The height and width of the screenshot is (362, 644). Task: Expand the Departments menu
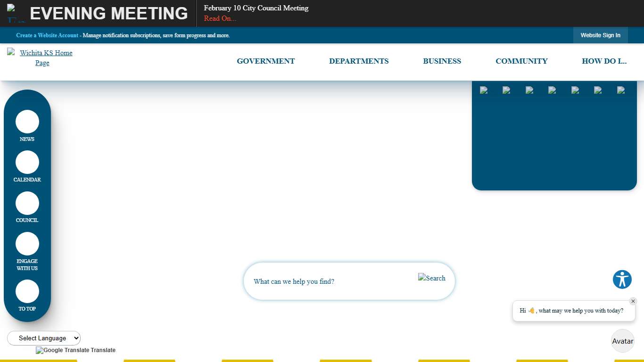pyautogui.click(x=359, y=61)
